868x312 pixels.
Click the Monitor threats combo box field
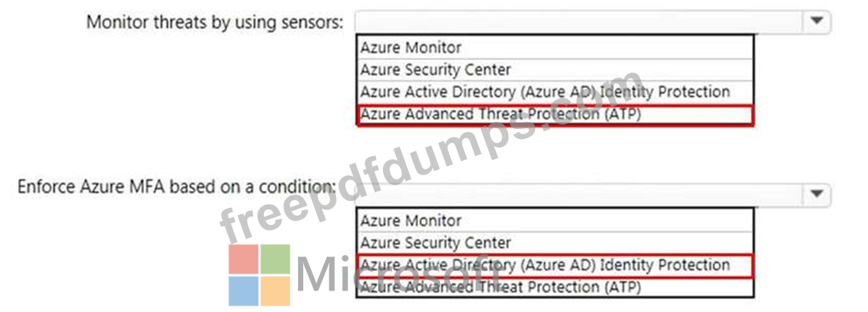pyautogui.click(x=579, y=21)
